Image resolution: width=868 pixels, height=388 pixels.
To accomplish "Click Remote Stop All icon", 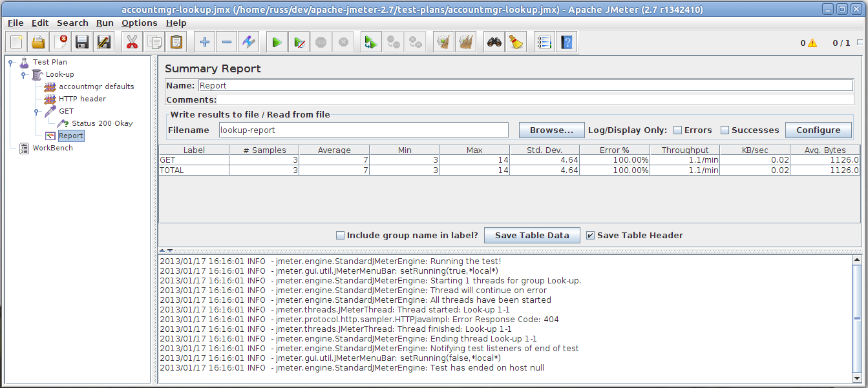I will [393, 43].
